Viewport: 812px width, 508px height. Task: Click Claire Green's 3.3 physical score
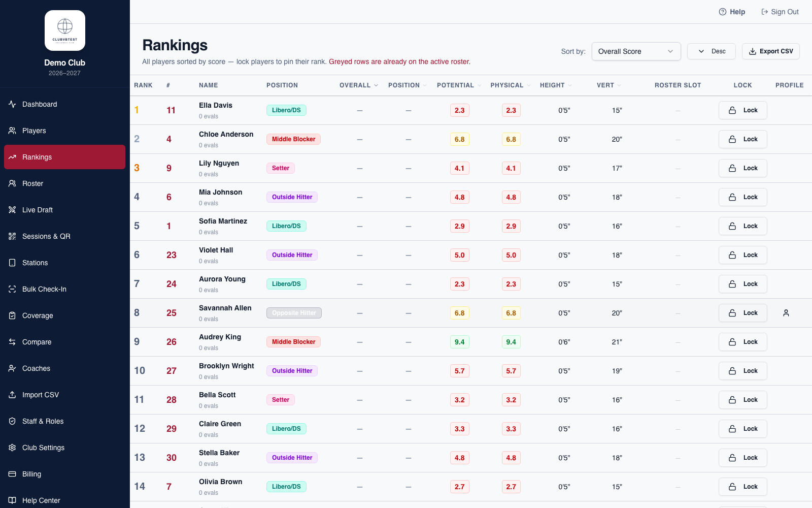pyautogui.click(x=511, y=429)
